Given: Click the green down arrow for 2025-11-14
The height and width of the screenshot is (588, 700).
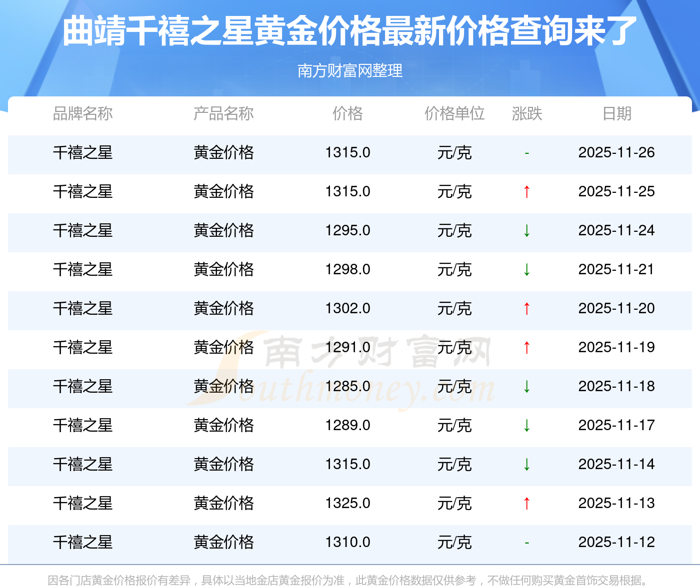Looking at the screenshot, I should (x=526, y=464).
